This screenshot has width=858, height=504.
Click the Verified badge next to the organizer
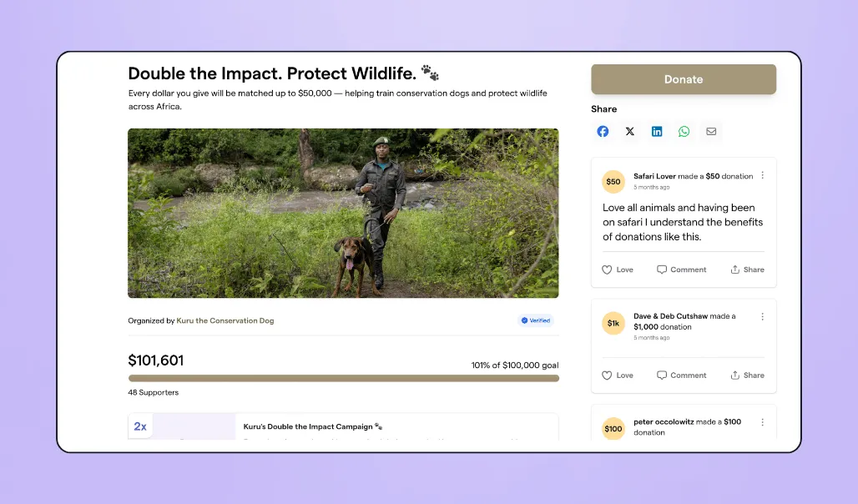click(x=535, y=320)
